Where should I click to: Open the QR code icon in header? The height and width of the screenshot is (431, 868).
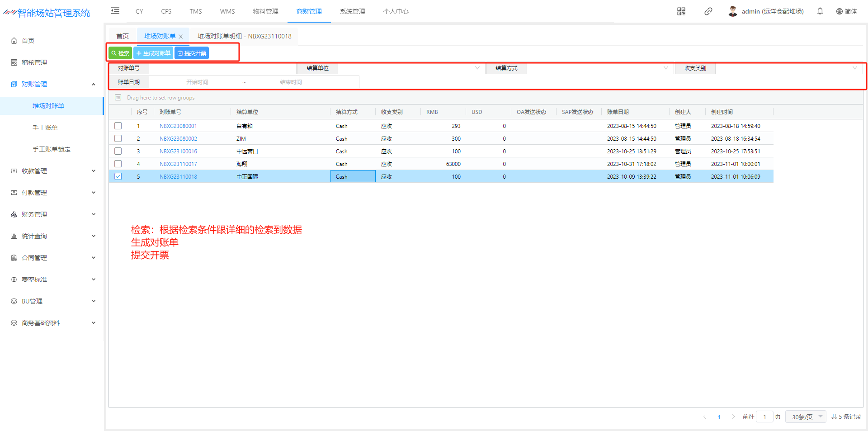[681, 11]
